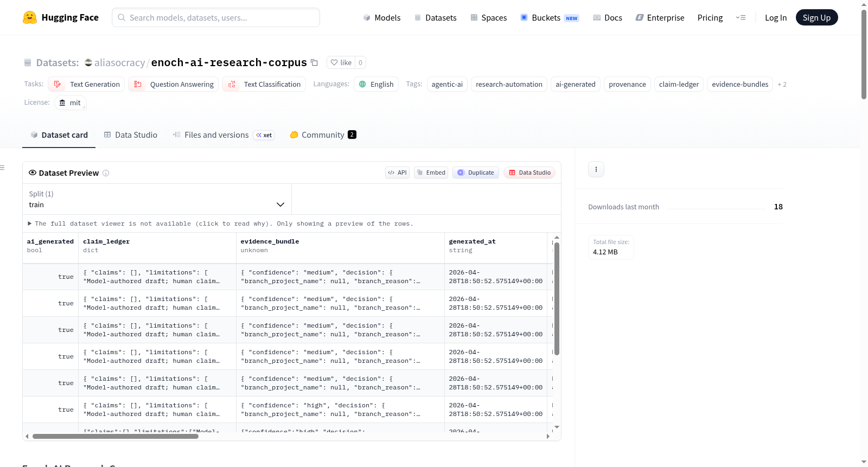Click the Hugging Face logo icon

[x=30, y=17]
